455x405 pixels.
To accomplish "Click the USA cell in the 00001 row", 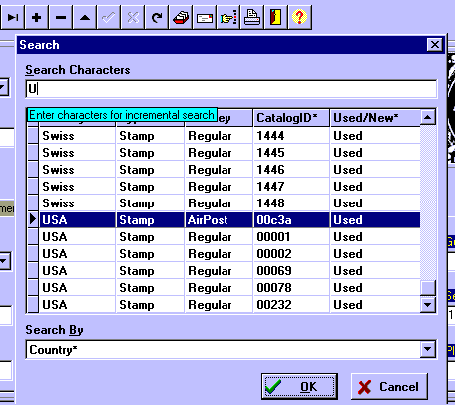I will (77, 237).
